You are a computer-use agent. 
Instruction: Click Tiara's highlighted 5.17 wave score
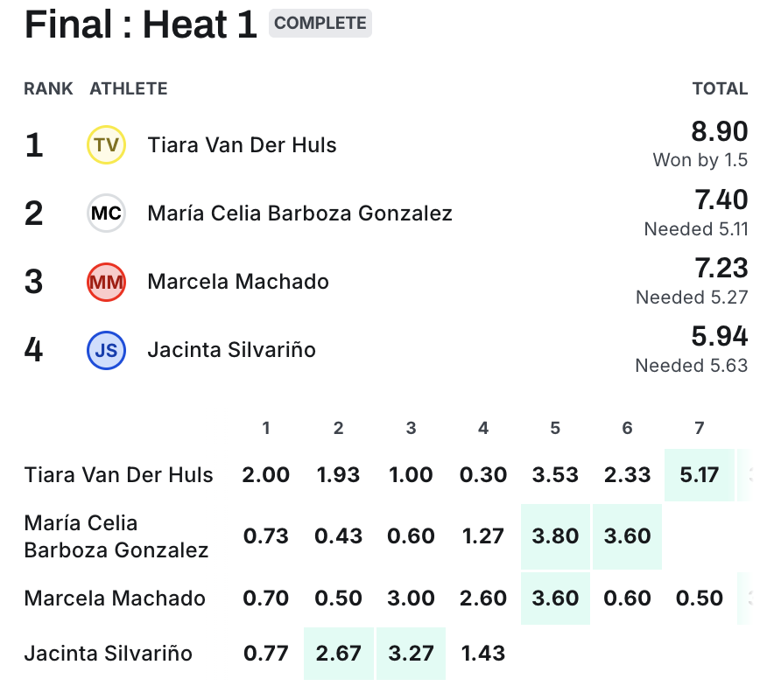click(x=699, y=475)
